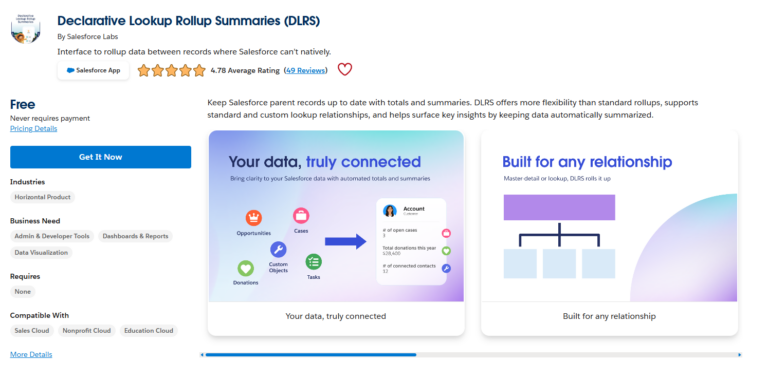Open the Pricing Details link
The height and width of the screenshot is (380, 768).
click(33, 128)
